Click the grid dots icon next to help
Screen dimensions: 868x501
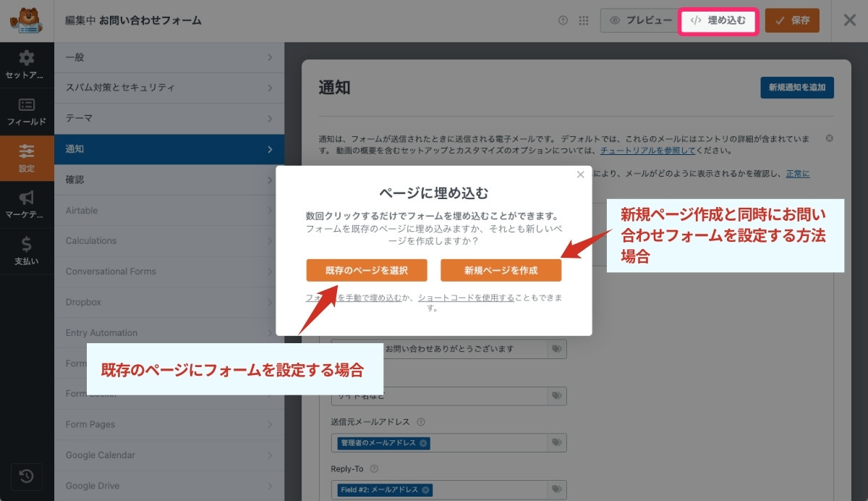coord(583,20)
